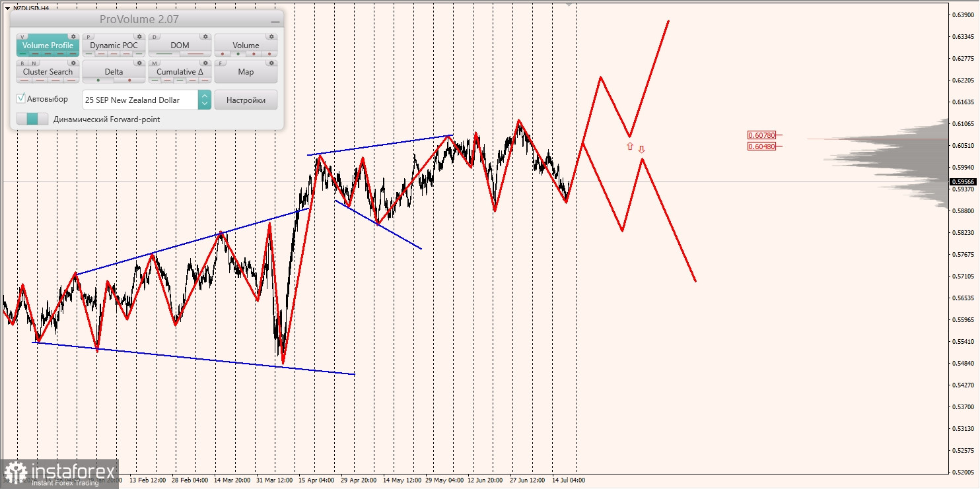Open Map gear settings
Image resolution: width=980 pixels, height=489 pixels.
click(x=271, y=63)
